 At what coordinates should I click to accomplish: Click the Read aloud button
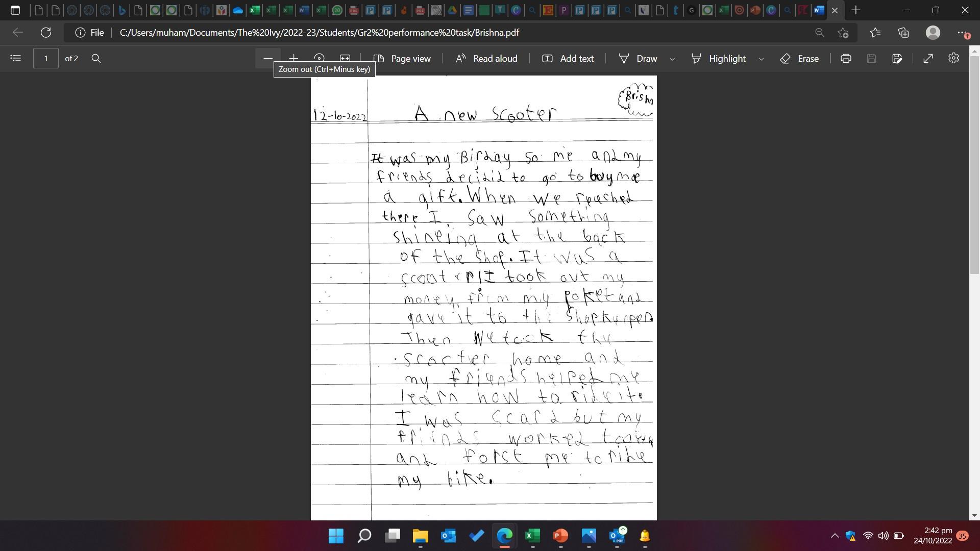[486, 58]
